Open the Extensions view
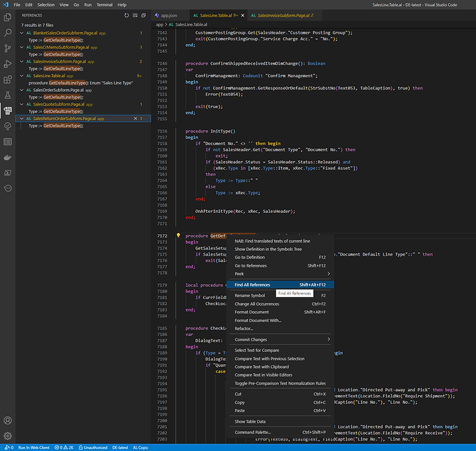Viewport: 476px width, 451px height. 8,80
